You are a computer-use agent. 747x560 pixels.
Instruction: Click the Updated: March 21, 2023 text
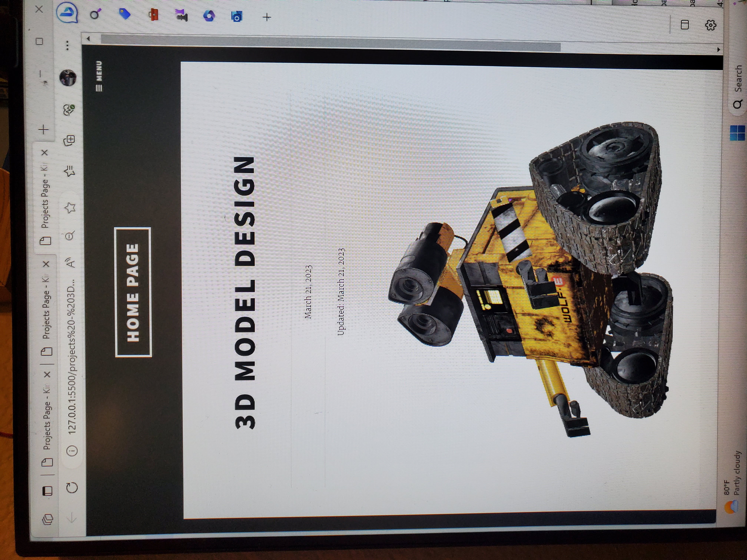click(341, 292)
